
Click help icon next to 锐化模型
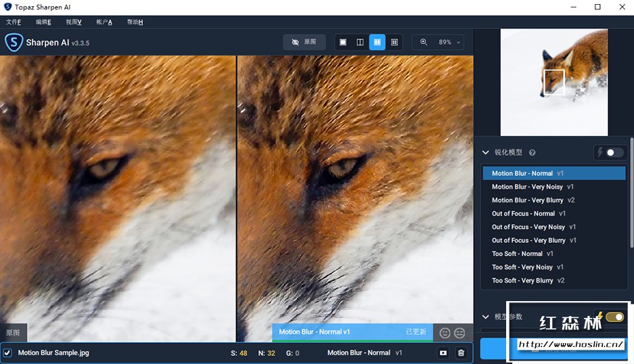point(532,153)
